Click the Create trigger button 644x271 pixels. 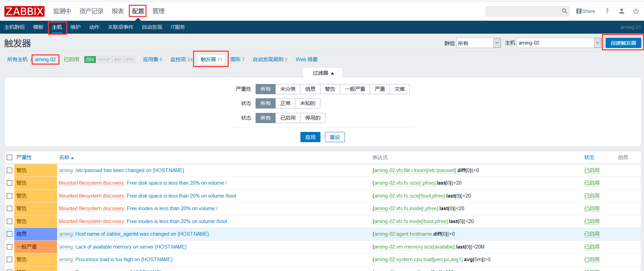623,43
